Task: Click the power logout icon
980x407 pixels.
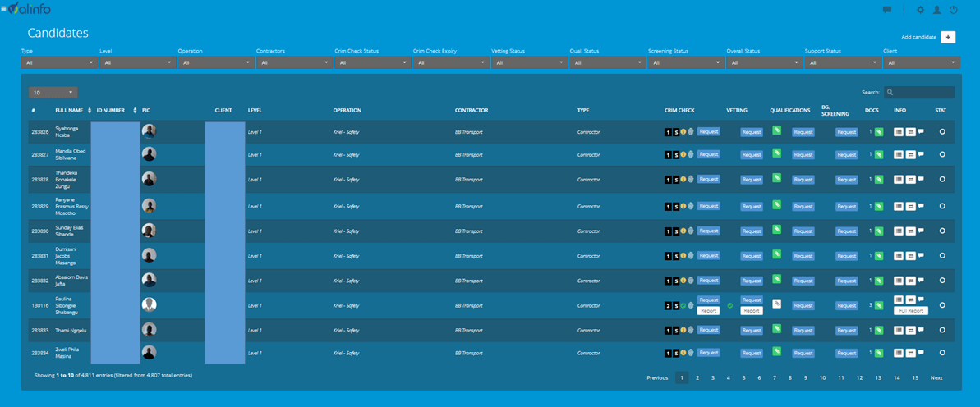Action: click(x=954, y=10)
